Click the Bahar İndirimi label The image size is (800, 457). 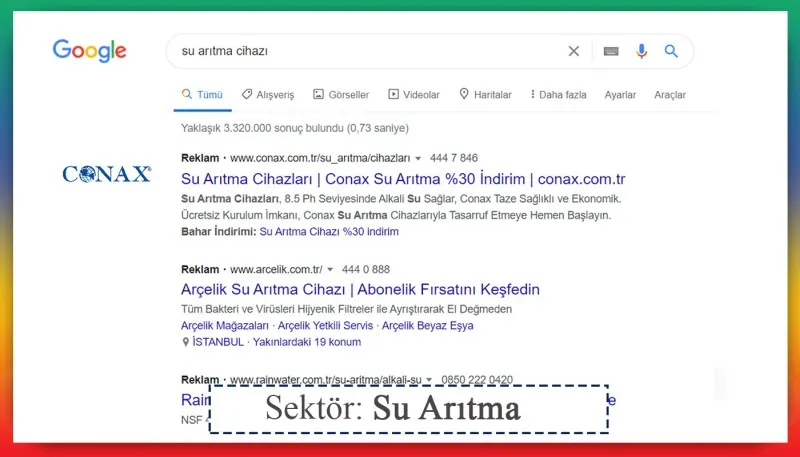218,232
